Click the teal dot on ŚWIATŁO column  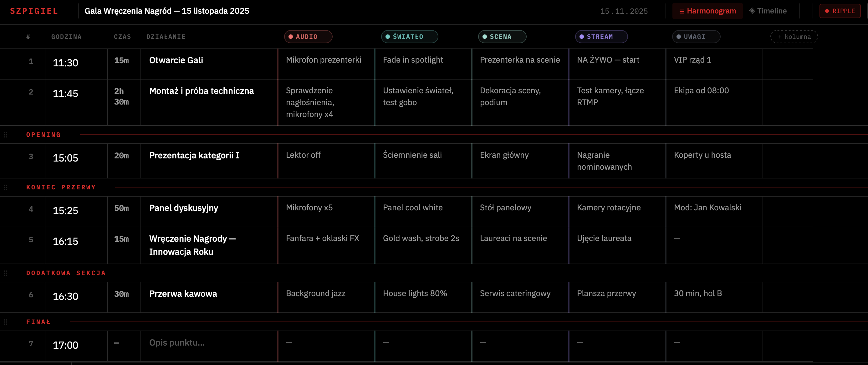point(387,37)
